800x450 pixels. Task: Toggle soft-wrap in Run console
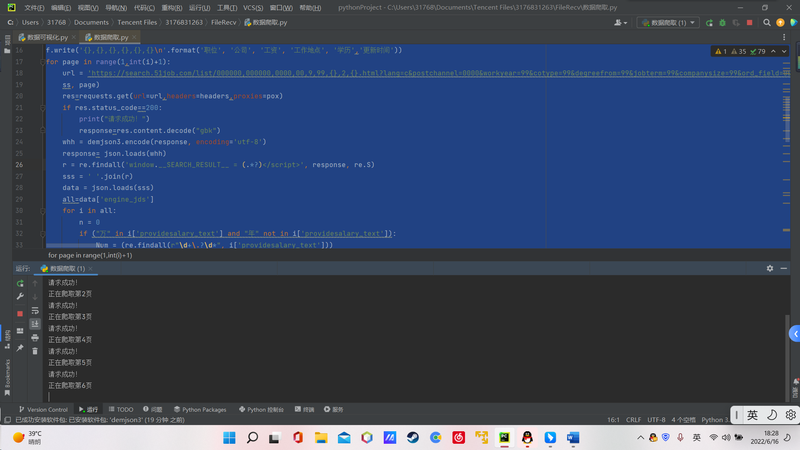coord(35,311)
